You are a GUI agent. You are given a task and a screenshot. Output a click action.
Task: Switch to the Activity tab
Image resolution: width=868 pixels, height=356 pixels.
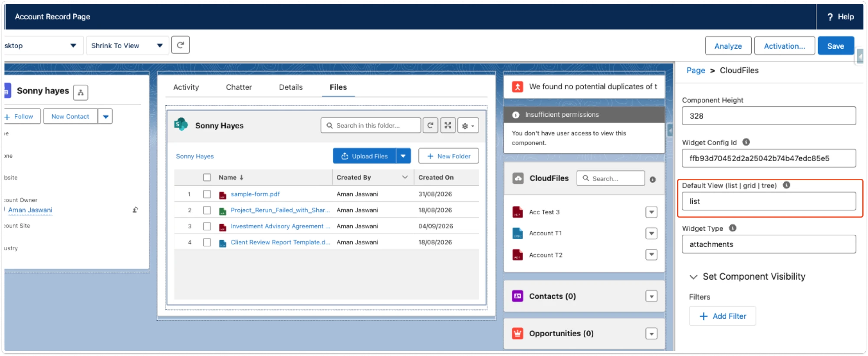186,87
